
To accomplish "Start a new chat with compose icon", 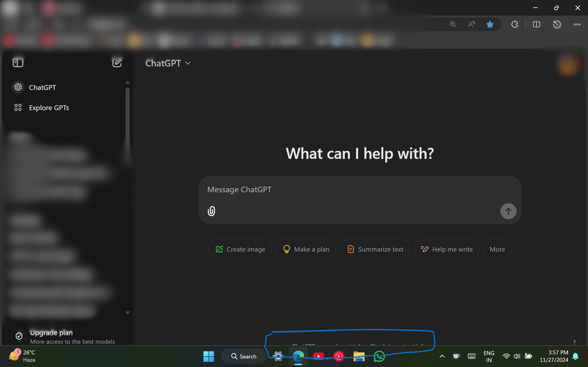I will click(x=117, y=62).
